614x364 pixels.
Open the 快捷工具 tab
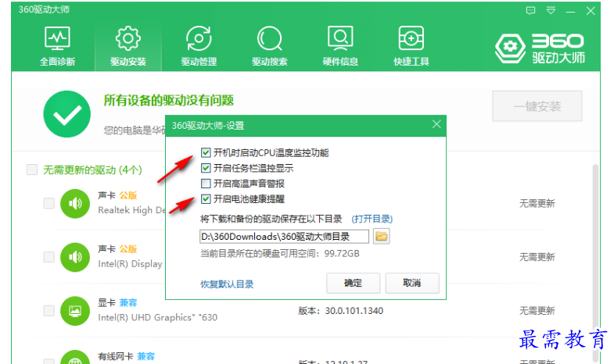click(x=411, y=46)
